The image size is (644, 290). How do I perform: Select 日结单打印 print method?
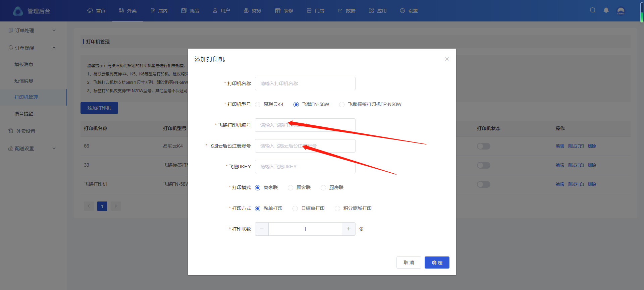tap(295, 209)
